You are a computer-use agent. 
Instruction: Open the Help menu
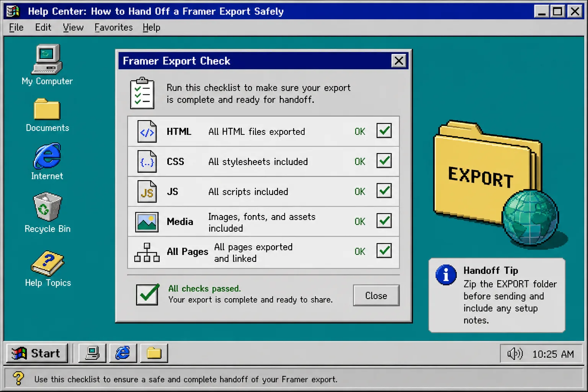[x=151, y=28]
